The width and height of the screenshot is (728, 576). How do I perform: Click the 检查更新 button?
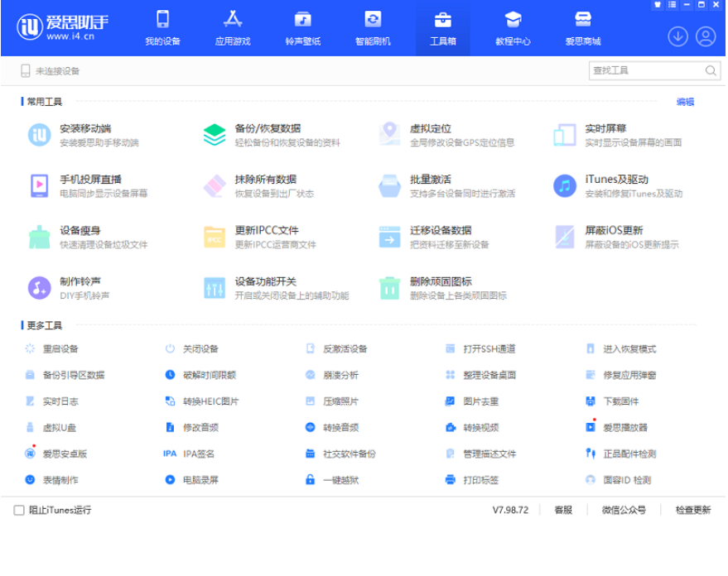click(693, 510)
